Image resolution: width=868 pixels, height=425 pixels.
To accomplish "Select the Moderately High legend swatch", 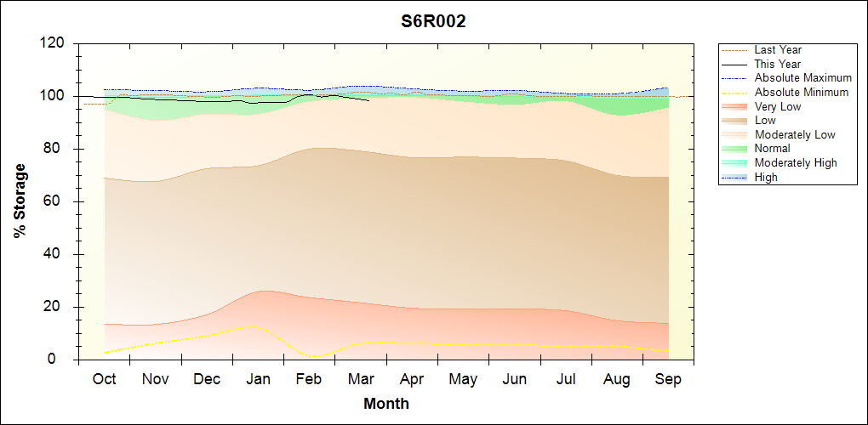I will click(x=734, y=162).
